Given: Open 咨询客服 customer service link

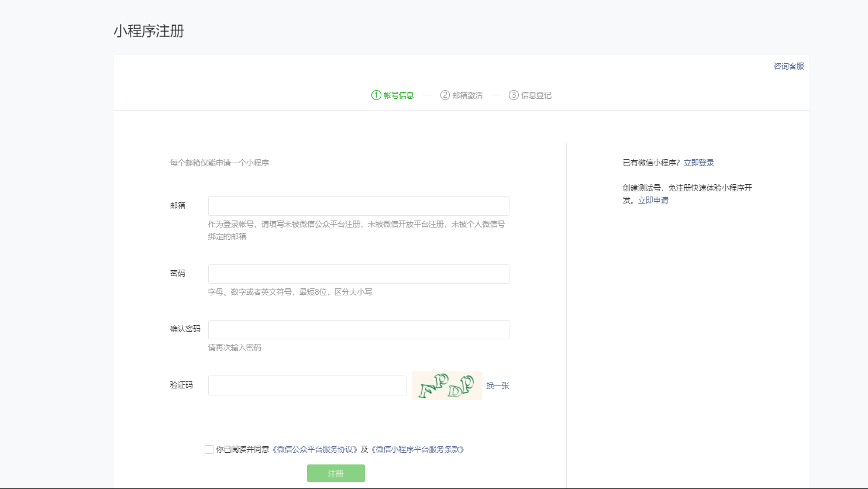Looking at the screenshot, I should [789, 66].
